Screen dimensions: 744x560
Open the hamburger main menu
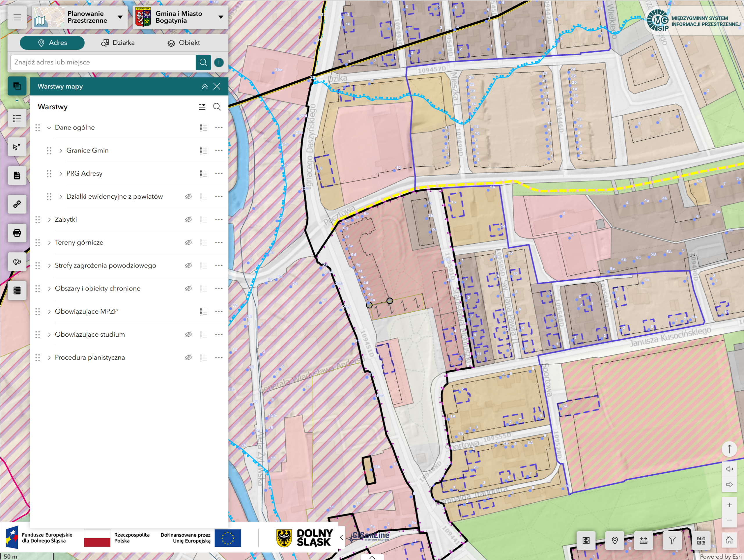[17, 17]
